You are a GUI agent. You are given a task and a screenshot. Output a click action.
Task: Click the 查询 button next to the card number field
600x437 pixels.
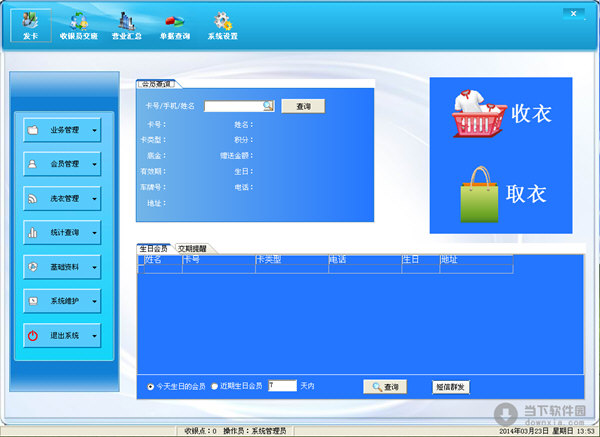pyautogui.click(x=303, y=106)
